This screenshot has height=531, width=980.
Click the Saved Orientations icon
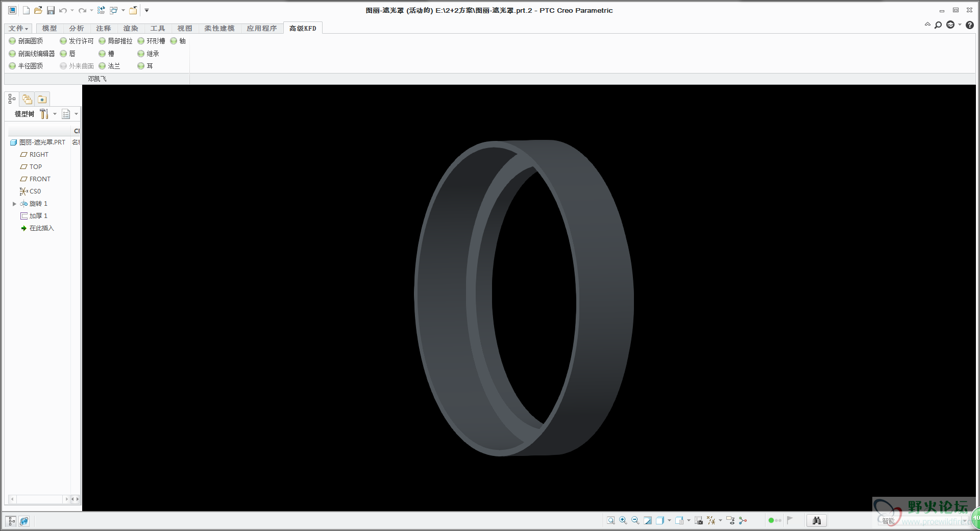pyautogui.click(x=679, y=520)
